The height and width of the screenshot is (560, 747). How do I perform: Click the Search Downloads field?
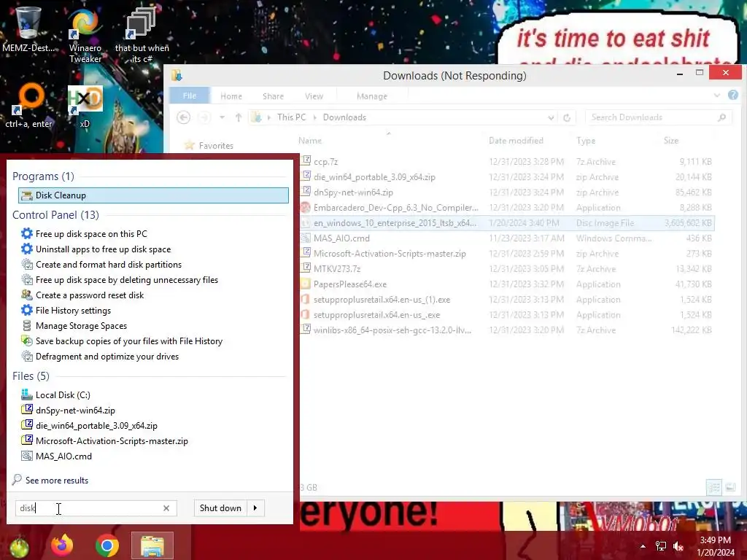[659, 117]
